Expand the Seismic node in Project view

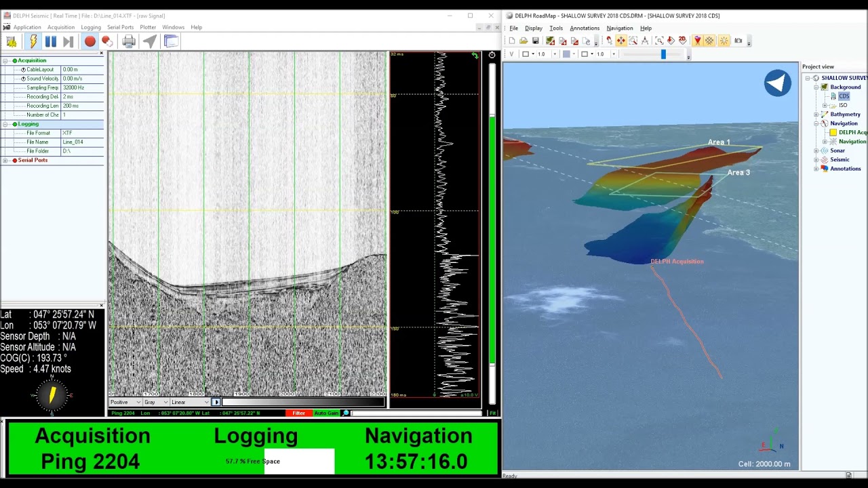tap(816, 160)
